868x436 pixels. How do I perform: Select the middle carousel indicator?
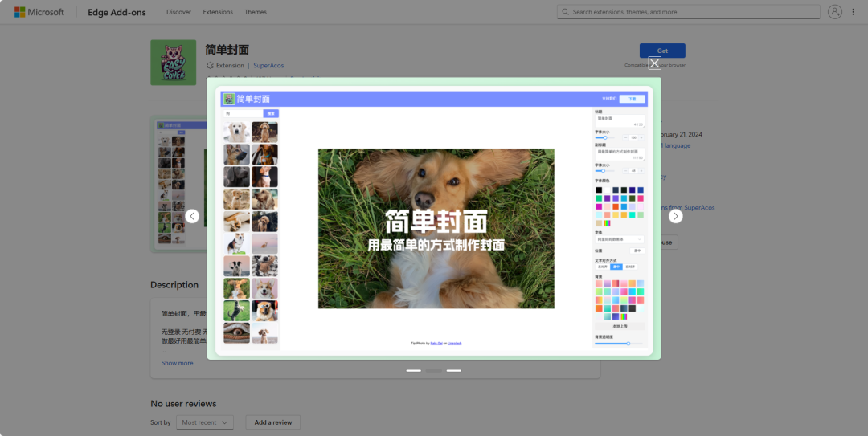point(434,370)
